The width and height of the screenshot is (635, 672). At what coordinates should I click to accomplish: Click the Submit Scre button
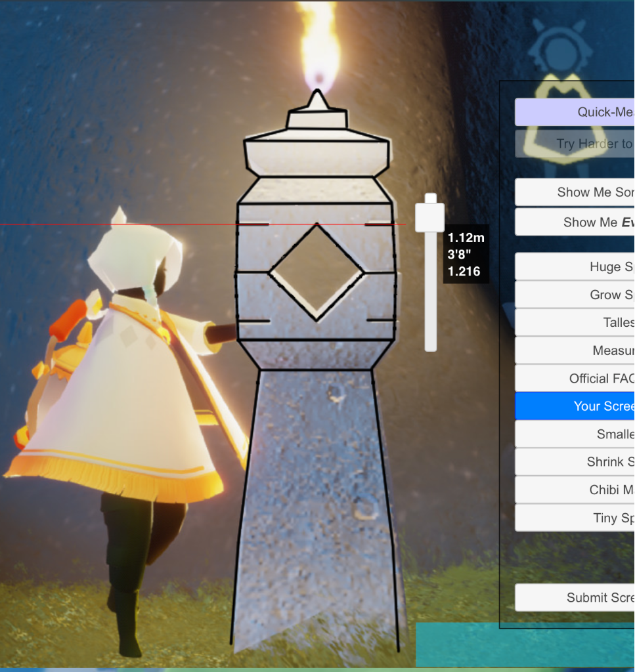(x=575, y=597)
